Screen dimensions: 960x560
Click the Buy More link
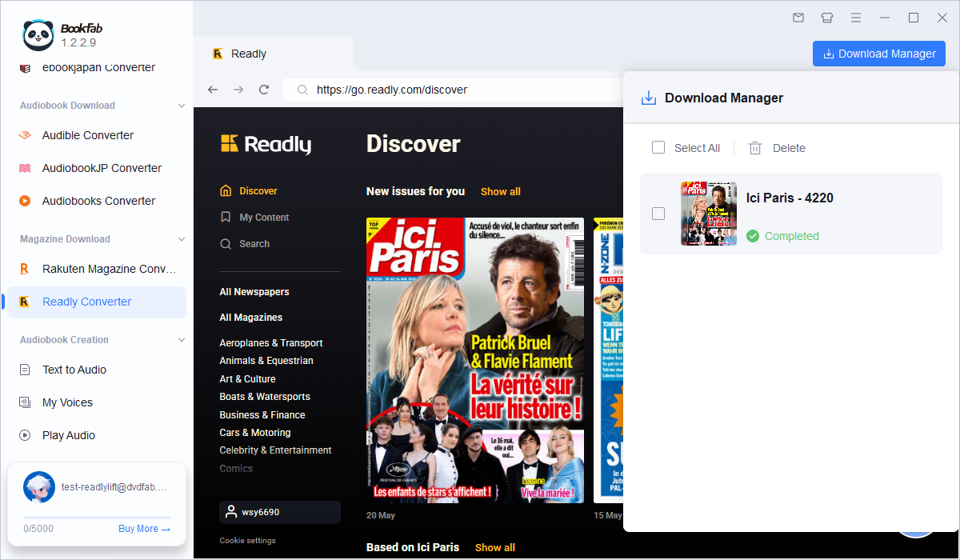point(144,529)
